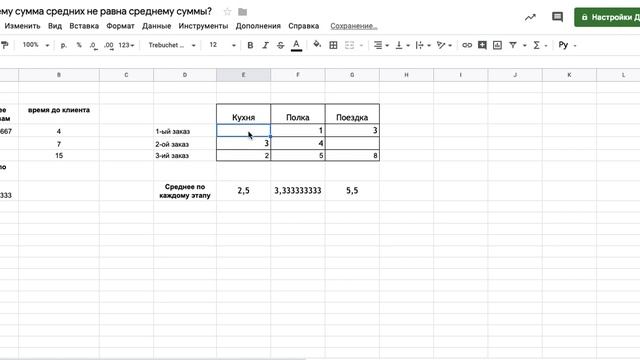The height and width of the screenshot is (360, 640).
Task: Expand the merge cells options arrow
Action: coord(361,45)
